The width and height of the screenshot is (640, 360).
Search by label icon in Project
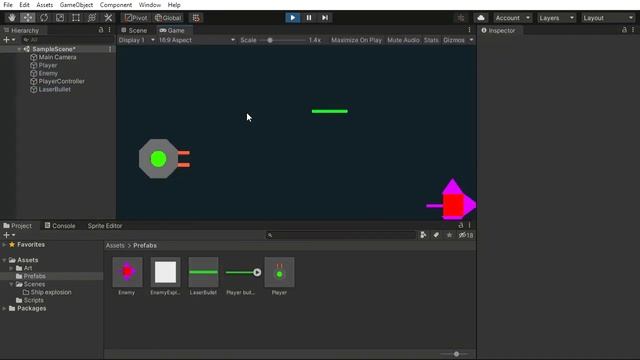[436, 235]
